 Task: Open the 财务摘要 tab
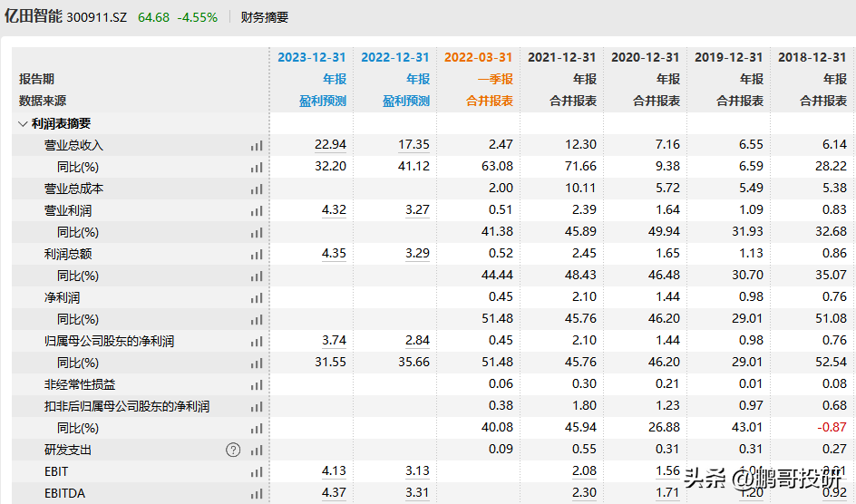[x=265, y=17]
